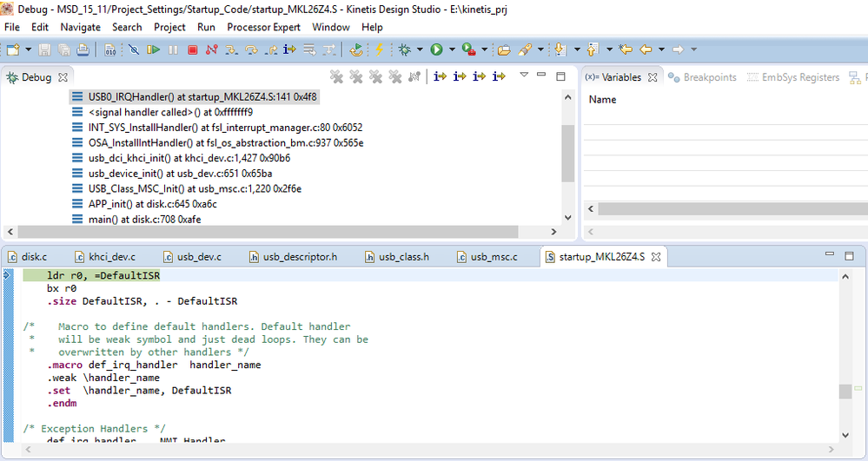This screenshot has height=461, width=868.
Task: Select USB0_IRQHandler() stack frame
Action: click(x=195, y=97)
